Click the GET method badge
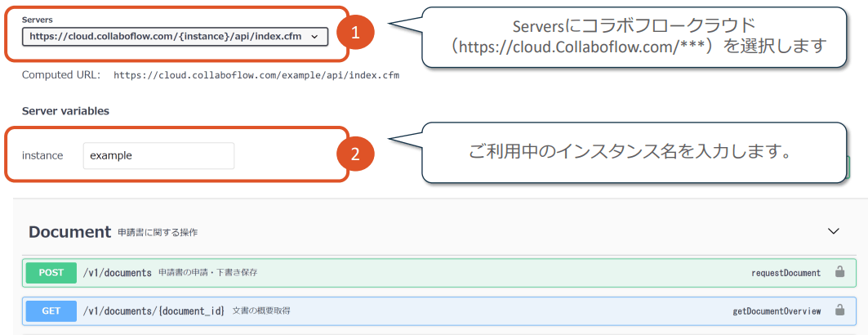 point(51,310)
